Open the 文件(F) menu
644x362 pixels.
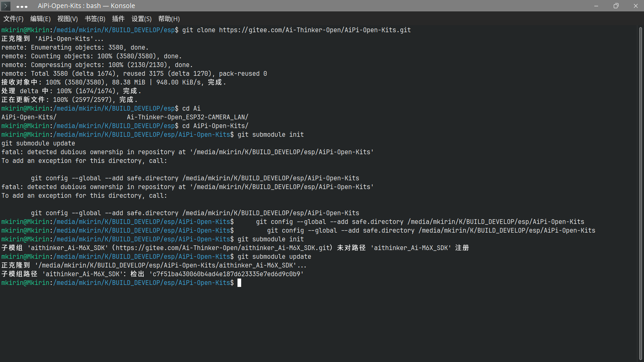[13, 19]
